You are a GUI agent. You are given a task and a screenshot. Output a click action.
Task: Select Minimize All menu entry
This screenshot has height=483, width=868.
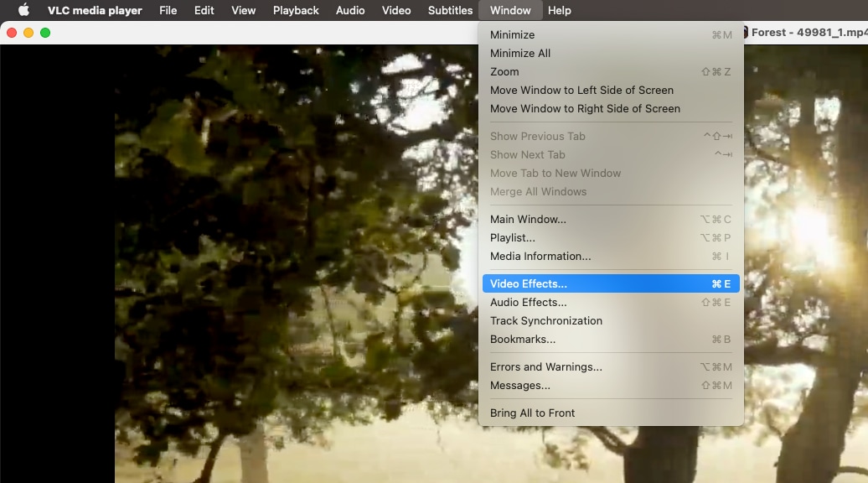pyautogui.click(x=611, y=53)
